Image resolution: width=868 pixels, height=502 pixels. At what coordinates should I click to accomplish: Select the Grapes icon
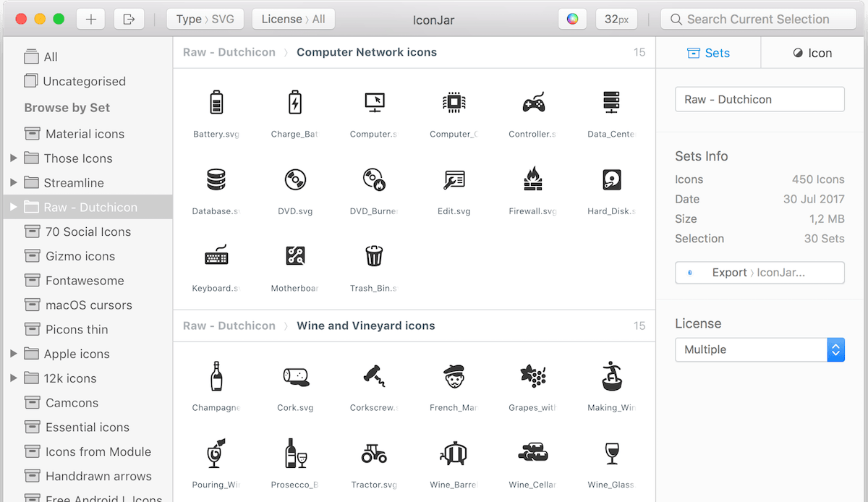coord(533,375)
